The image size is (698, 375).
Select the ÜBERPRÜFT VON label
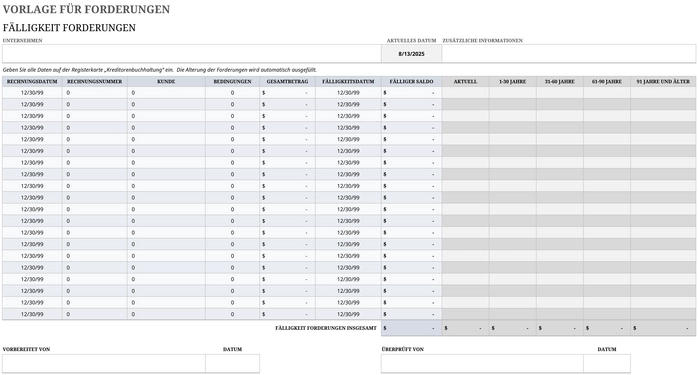(402, 349)
